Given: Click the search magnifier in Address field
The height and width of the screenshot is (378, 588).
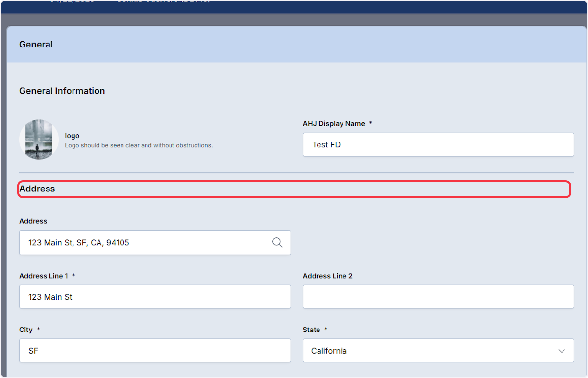Looking at the screenshot, I should click(277, 242).
